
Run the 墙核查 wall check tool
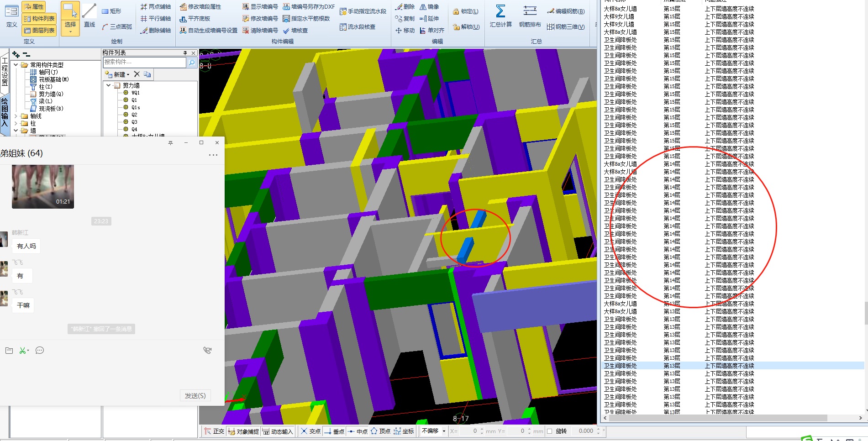pyautogui.click(x=295, y=30)
